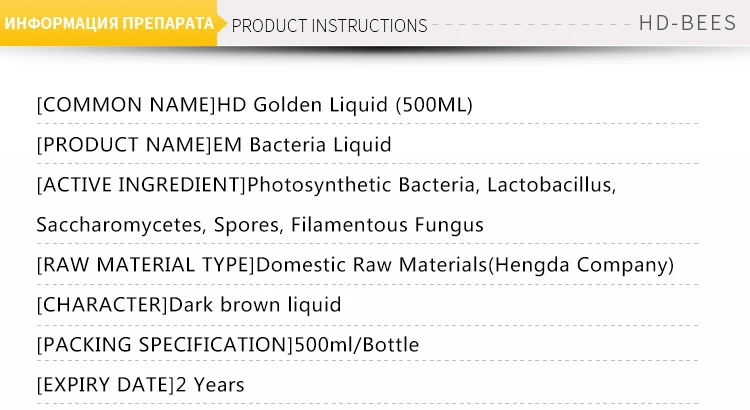The image size is (750, 410).
Task: Click EM Bacteria Liquid text
Action: pos(302,145)
